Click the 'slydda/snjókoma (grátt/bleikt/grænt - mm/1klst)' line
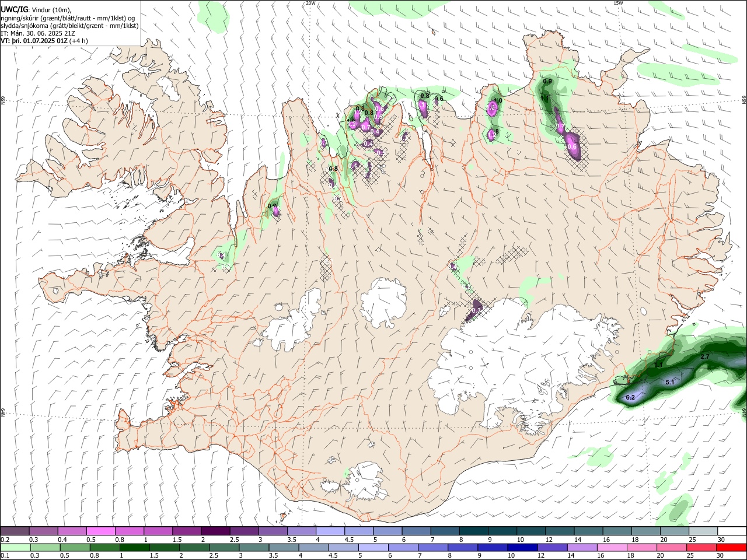This screenshot has width=747, height=560. (x=69, y=26)
